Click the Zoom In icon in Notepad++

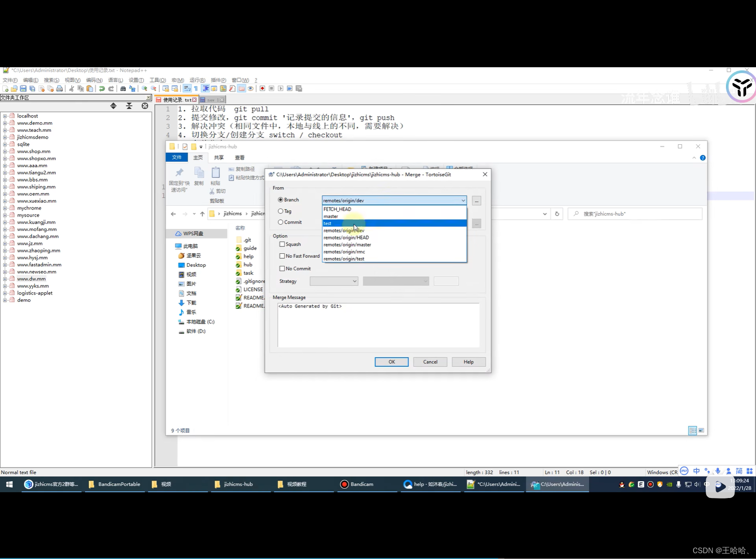[x=144, y=89]
